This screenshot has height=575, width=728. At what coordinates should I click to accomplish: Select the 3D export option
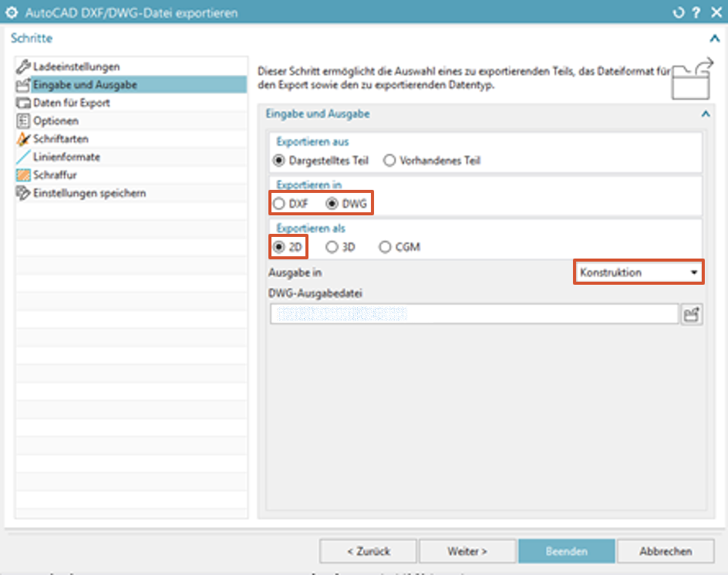[332, 248]
